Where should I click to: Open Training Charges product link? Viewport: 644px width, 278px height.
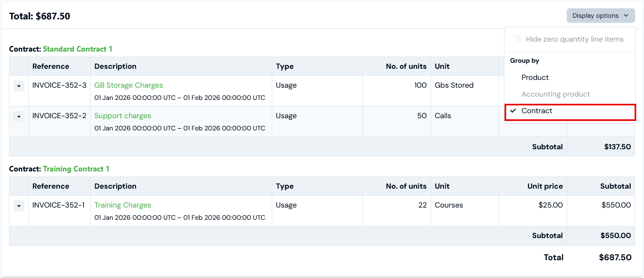(123, 205)
